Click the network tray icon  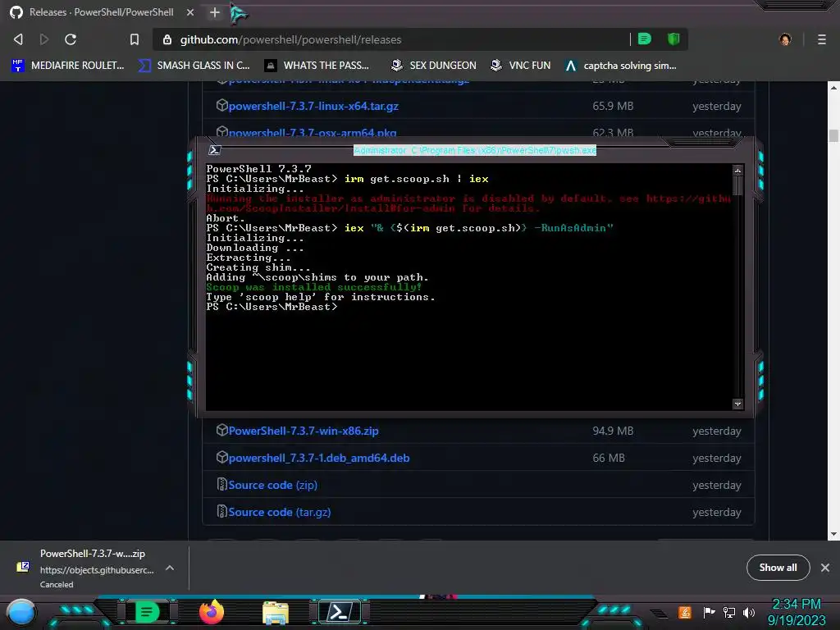click(x=729, y=612)
